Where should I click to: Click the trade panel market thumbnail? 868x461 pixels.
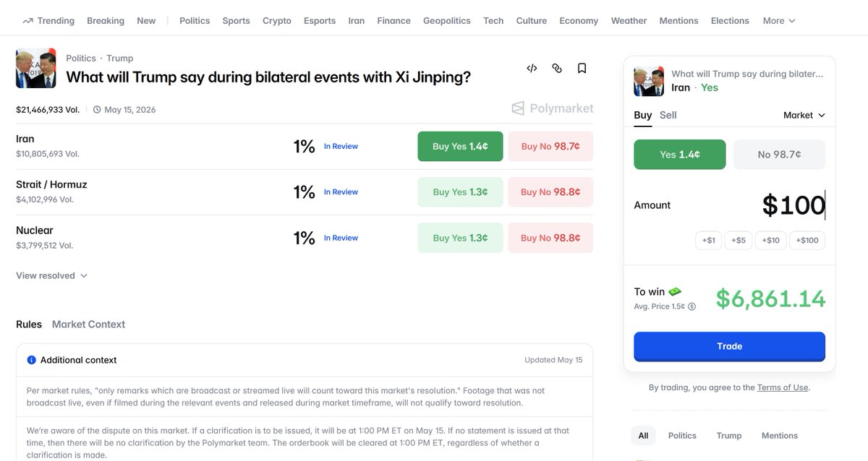(649, 81)
